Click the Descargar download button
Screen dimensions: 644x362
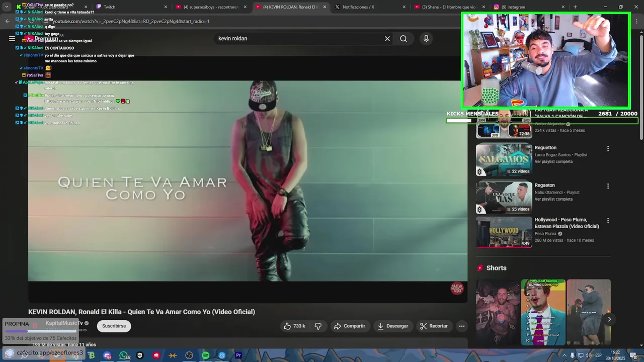click(392, 326)
